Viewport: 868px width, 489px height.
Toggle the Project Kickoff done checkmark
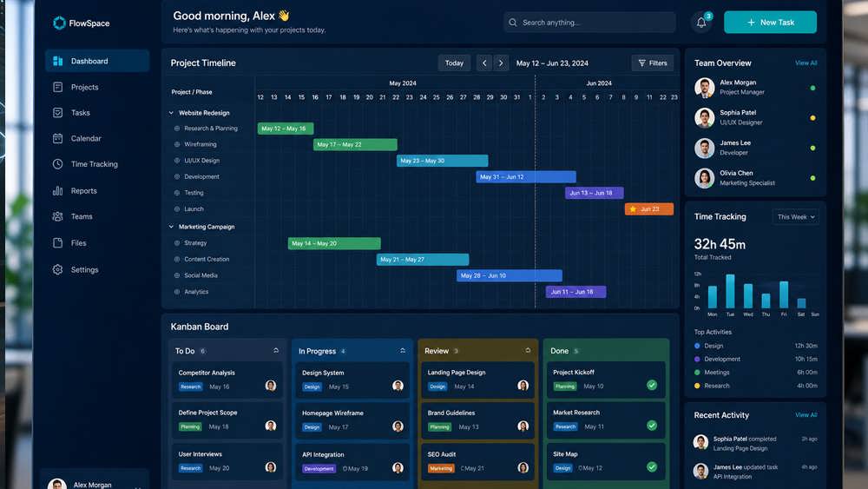[x=652, y=385]
